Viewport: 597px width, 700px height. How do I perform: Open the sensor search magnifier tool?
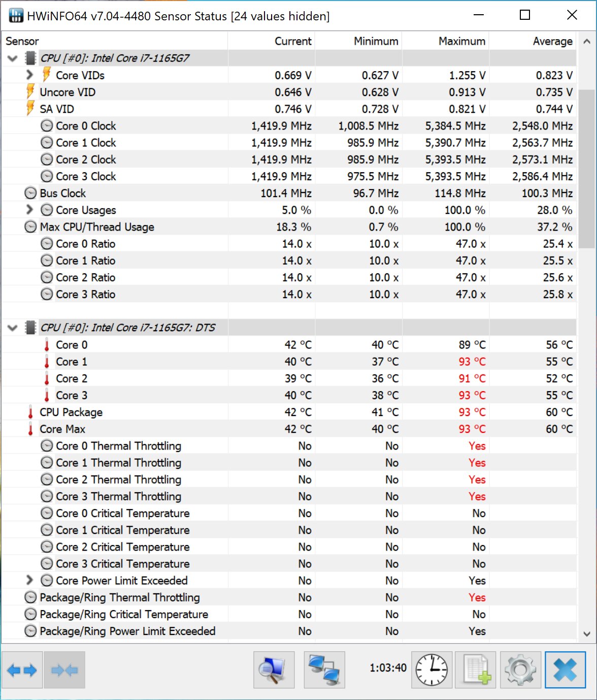pos(274,671)
